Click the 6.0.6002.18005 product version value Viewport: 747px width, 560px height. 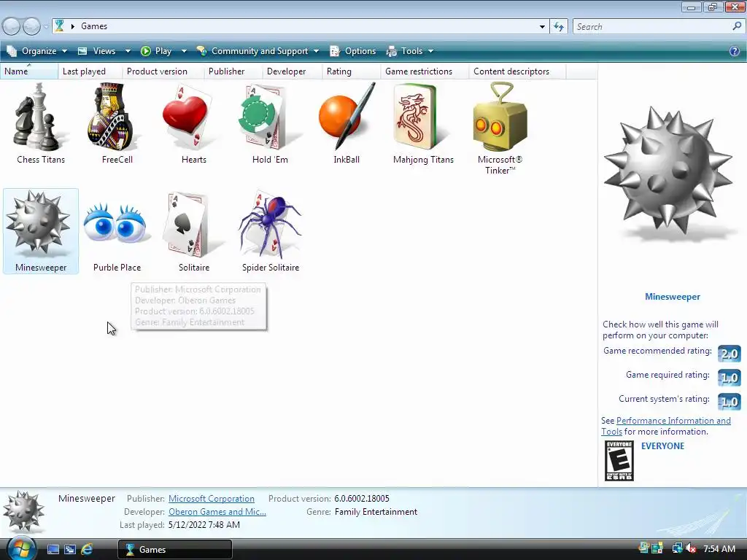362,499
